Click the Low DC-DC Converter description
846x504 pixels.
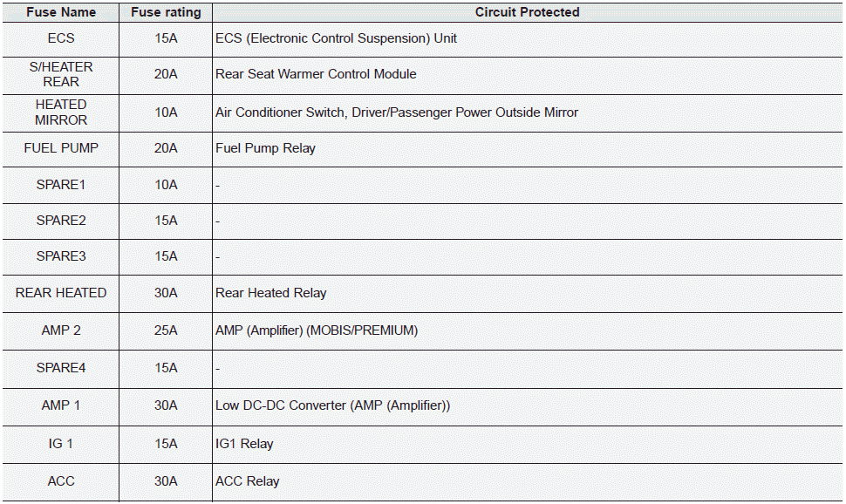click(332, 405)
